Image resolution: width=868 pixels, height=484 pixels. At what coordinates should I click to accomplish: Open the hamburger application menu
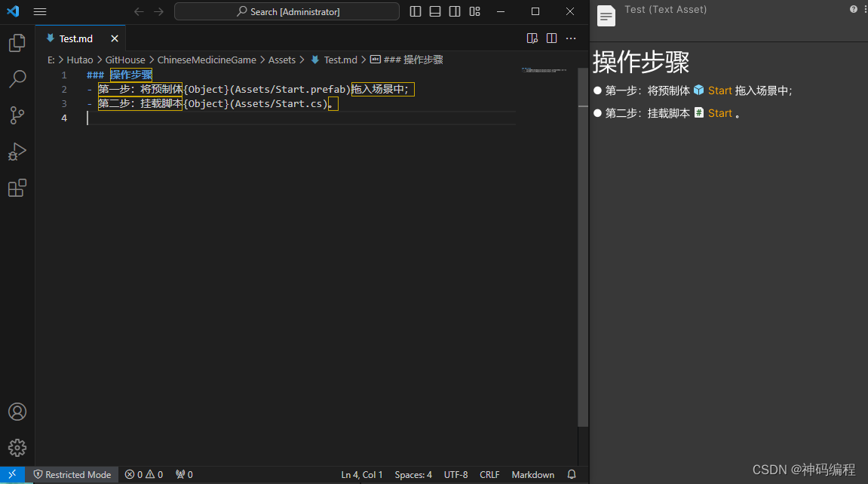click(40, 11)
